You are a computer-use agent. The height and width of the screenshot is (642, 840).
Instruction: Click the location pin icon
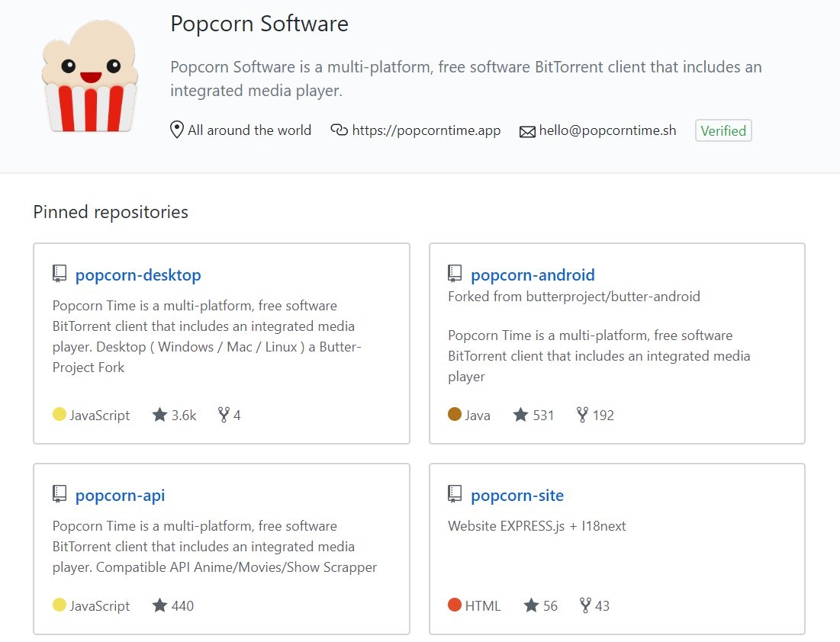coord(176,130)
